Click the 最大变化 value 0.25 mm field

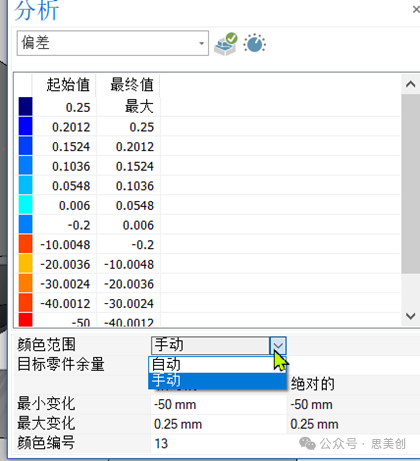coord(219,424)
